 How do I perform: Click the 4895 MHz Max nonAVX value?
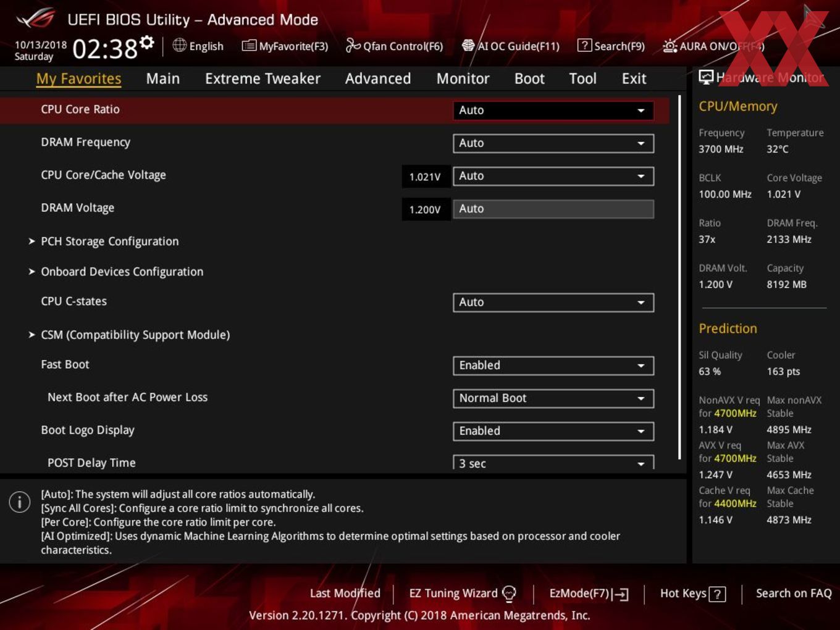tap(789, 429)
